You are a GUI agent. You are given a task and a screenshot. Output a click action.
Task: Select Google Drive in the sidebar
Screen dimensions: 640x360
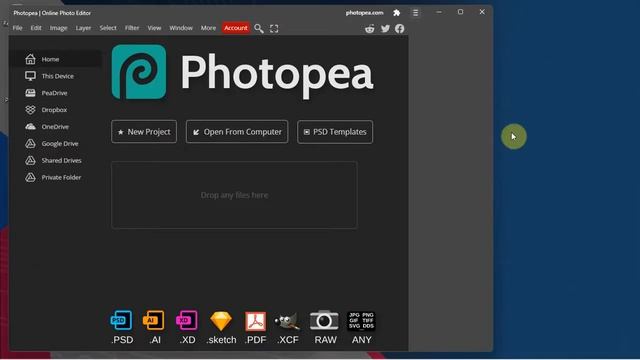pos(56,143)
